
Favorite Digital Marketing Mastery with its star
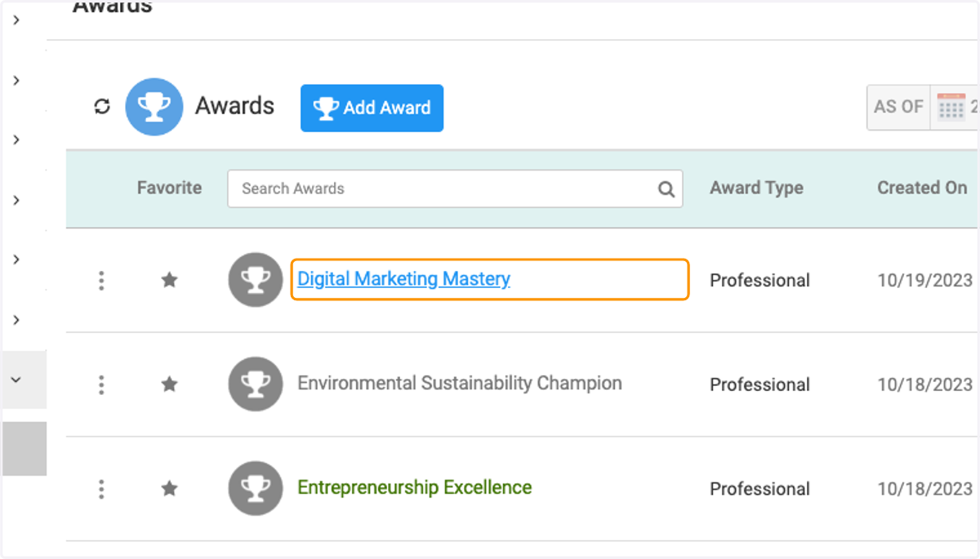pyautogui.click(x=169, y=280)
